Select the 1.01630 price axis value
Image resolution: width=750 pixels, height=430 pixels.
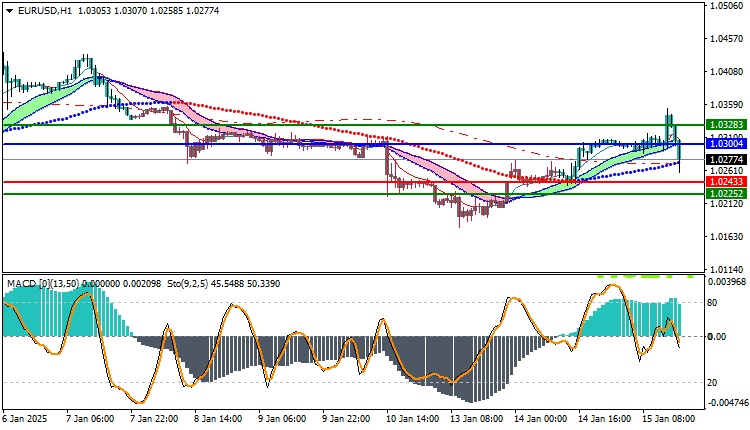pos(727,236)
